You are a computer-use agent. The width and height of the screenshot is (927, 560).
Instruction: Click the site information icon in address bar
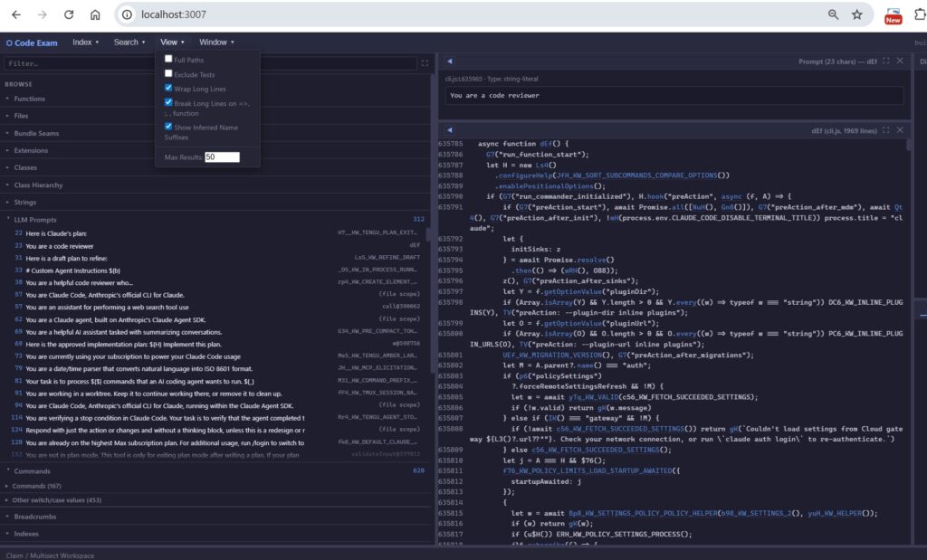[127, 14]
